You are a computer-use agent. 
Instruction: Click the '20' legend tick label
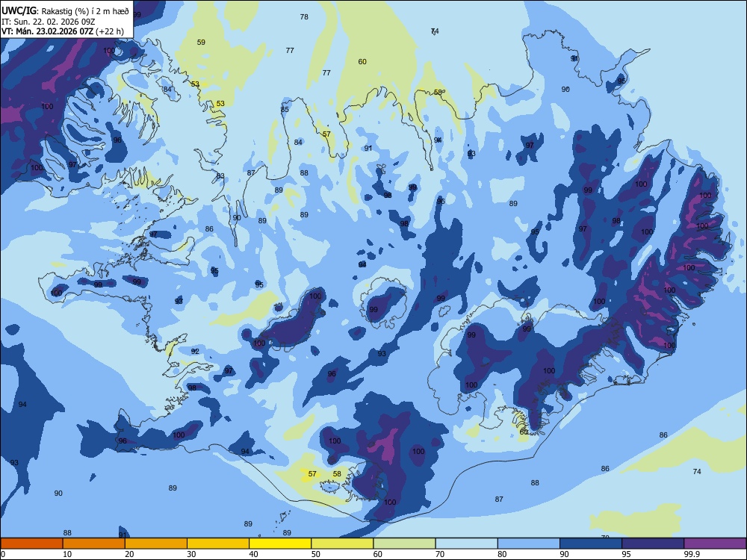click(x=129, y=554)
